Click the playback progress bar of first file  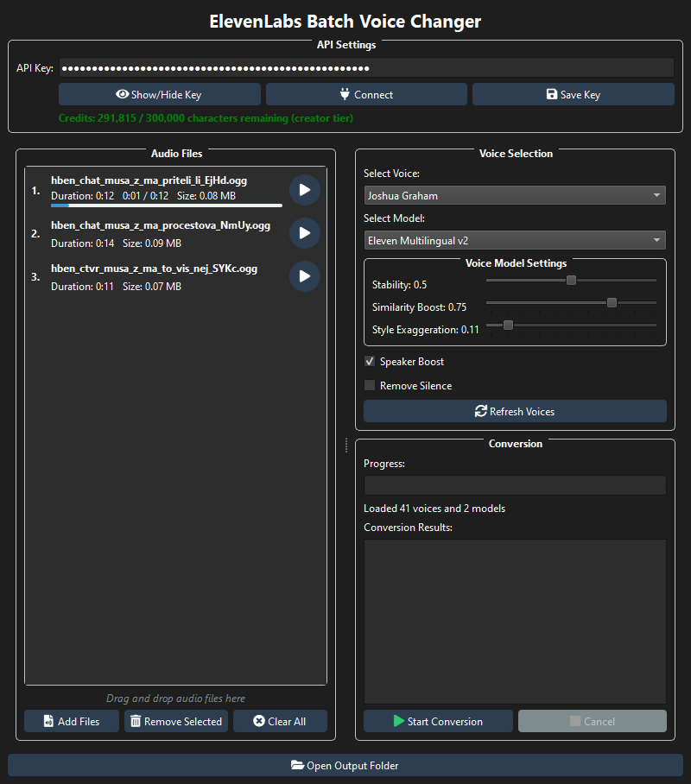pyautogui.click(x=167, y=205)
